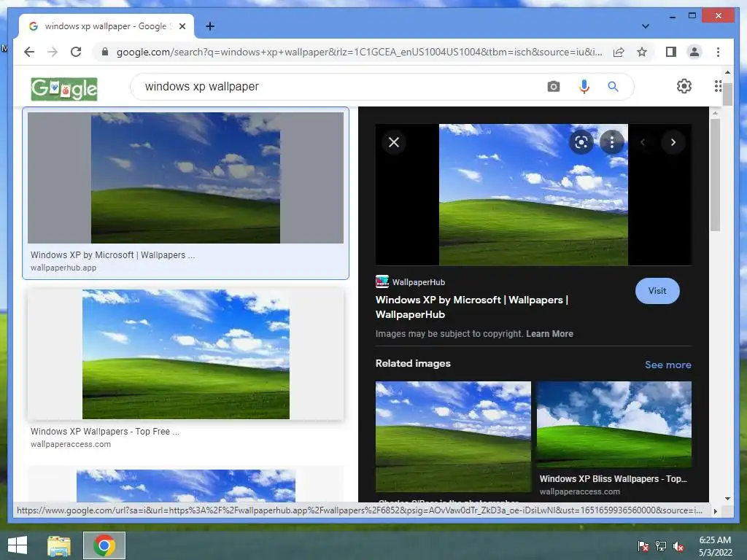747x560 pixels.
Task: Click 'Windows XP Wallpapers - Top Free ...' caption
Action: (x=105, y=432)
